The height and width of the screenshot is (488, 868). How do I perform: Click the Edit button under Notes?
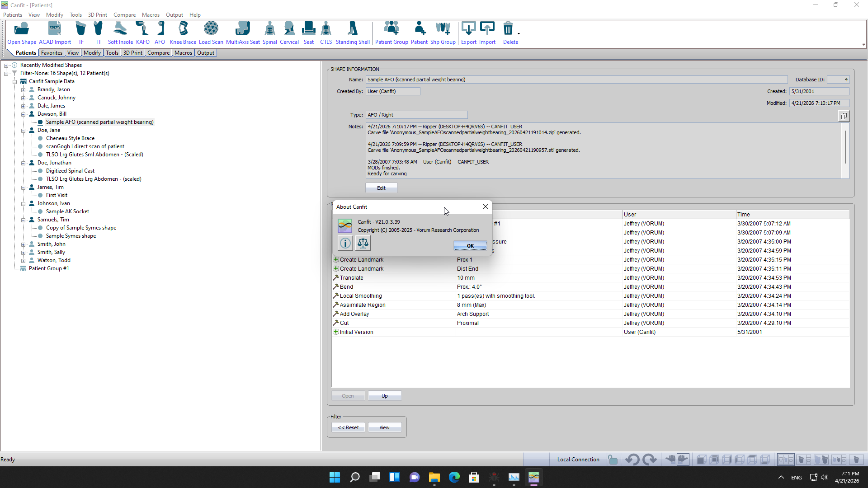pos(382,188)
